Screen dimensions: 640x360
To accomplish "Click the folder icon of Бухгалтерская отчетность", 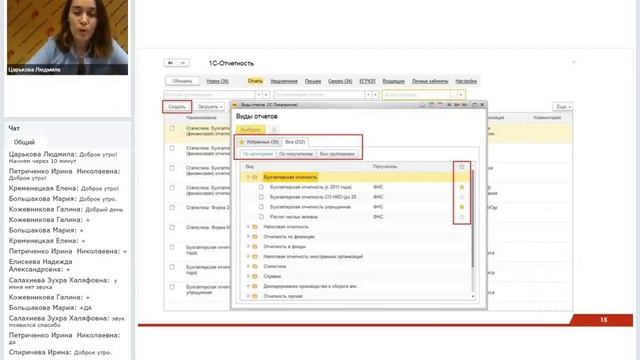I will point(255,177).
